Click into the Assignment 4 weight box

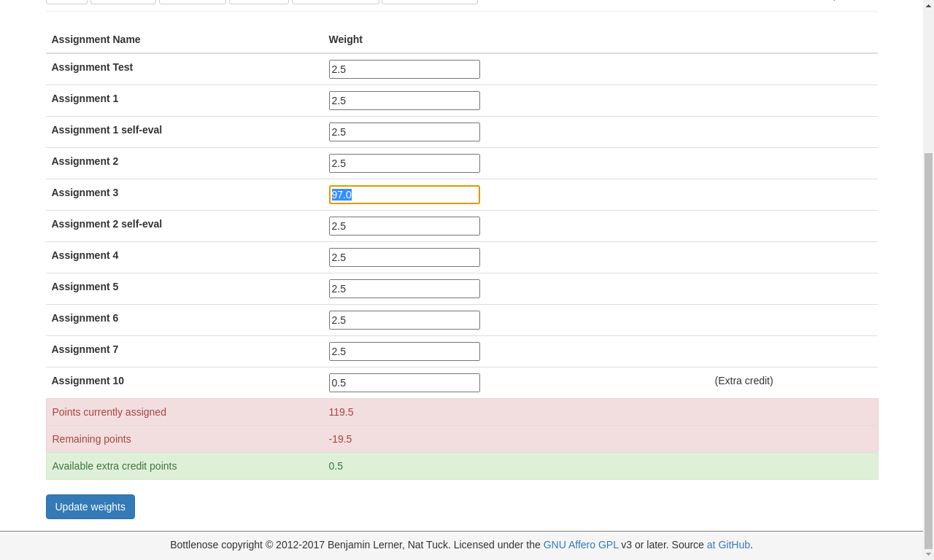coord(404,257)
